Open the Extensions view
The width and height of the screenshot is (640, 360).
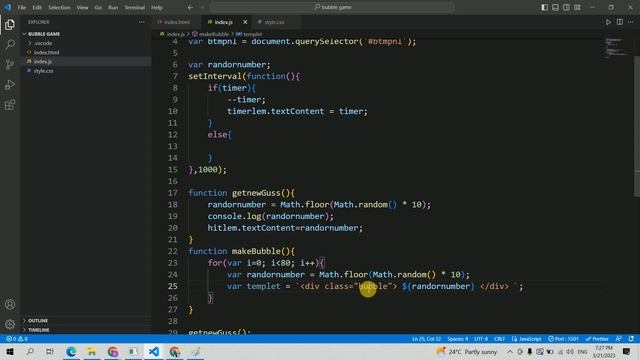[x=10, y=105]
